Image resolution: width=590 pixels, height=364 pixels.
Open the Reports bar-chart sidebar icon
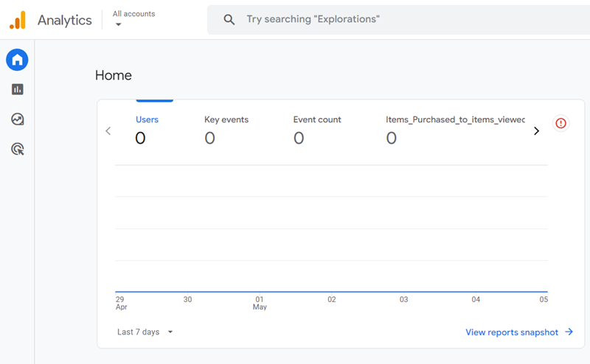(x=17, y=89)
